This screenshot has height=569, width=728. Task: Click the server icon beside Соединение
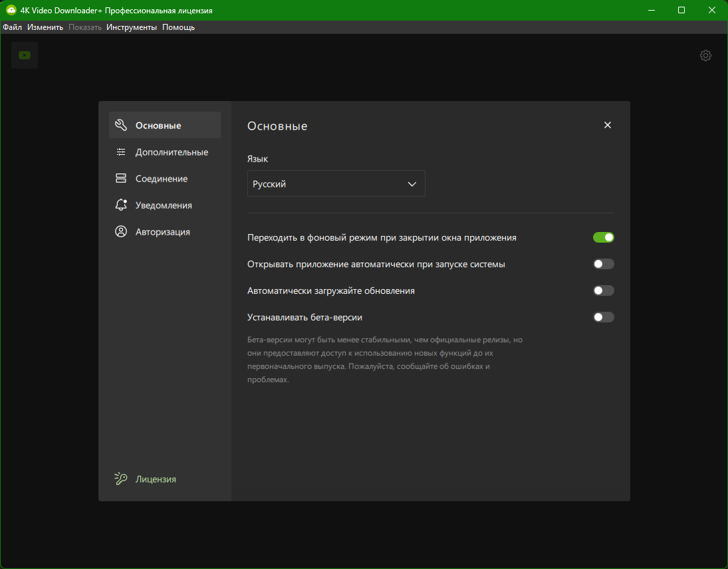(x=121, y=178)
